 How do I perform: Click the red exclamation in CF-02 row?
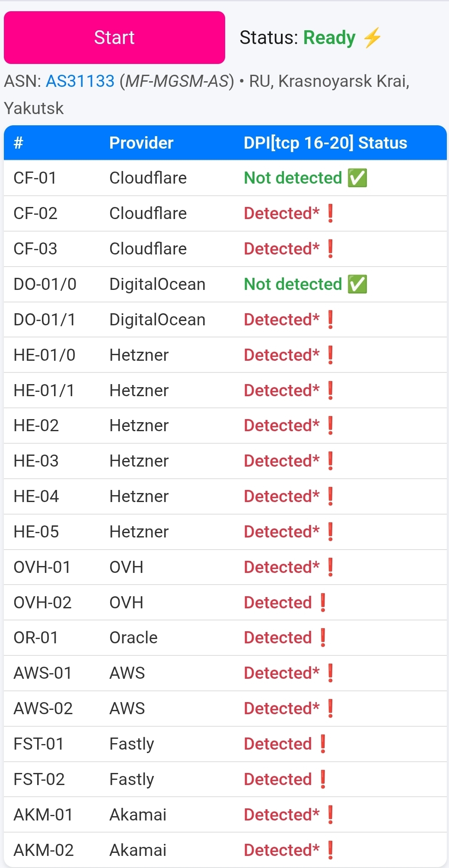coord(331,213)
